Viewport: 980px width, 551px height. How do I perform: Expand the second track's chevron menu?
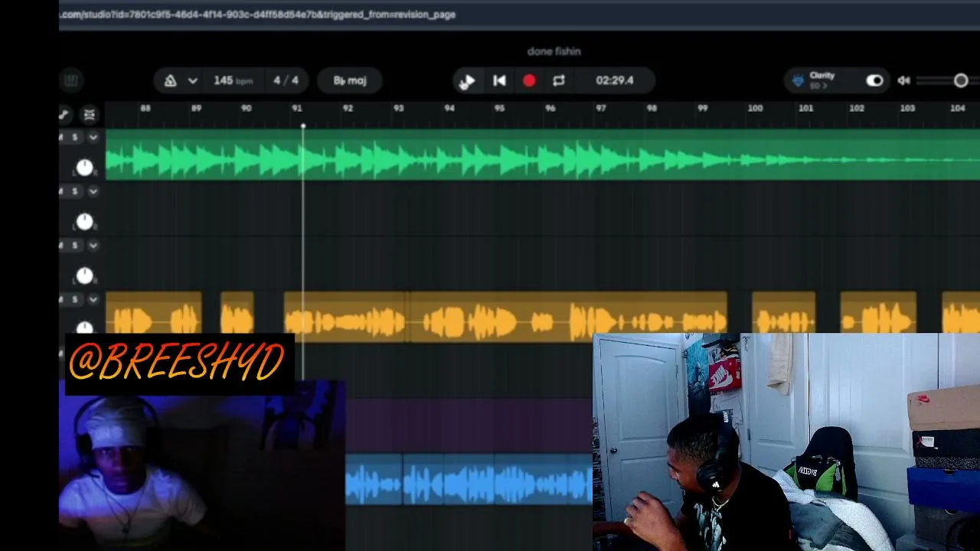pos(93,191)
